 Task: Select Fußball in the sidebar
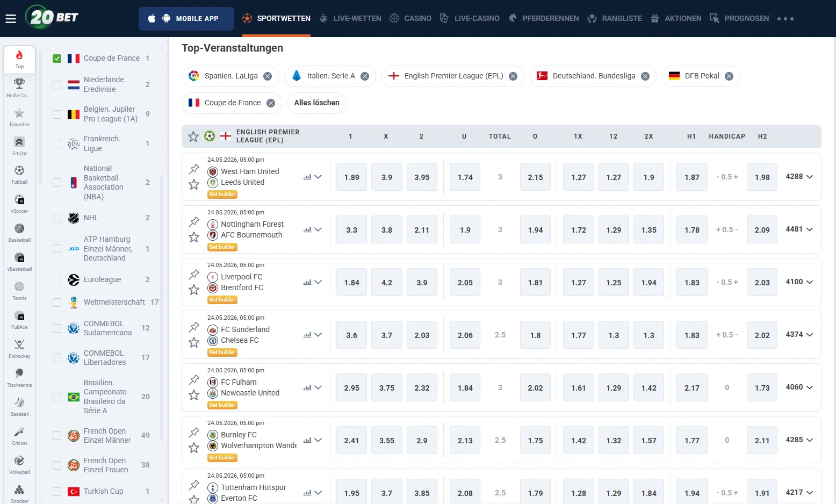tap(19, 175)
